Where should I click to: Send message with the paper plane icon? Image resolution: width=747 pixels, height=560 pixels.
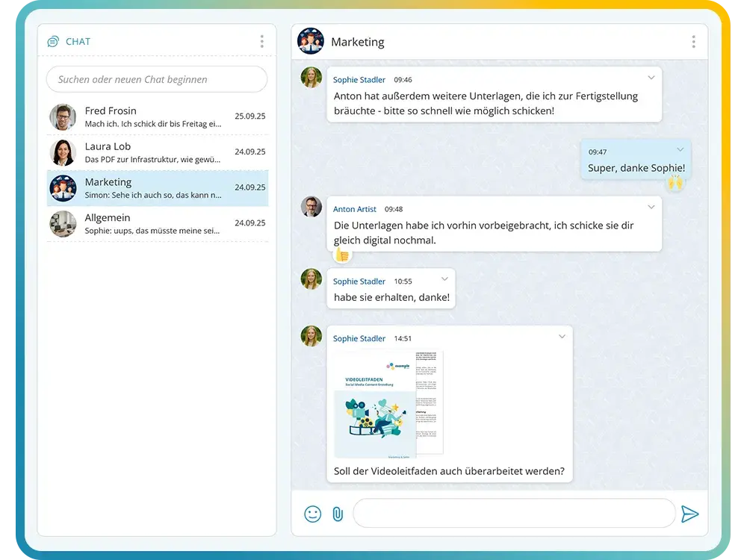click(689, 514)
